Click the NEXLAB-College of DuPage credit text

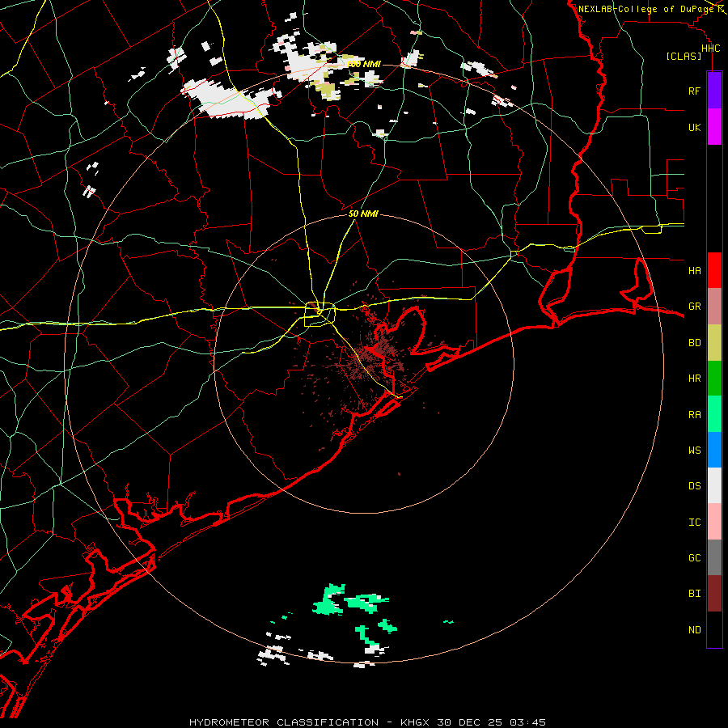pyautogui.click(x=645, y=9)
